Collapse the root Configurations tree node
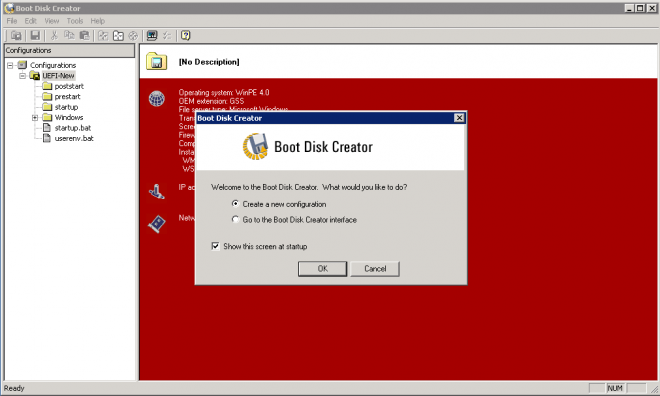This screenshot has height=396, width=660. click(x=11, y=65)
